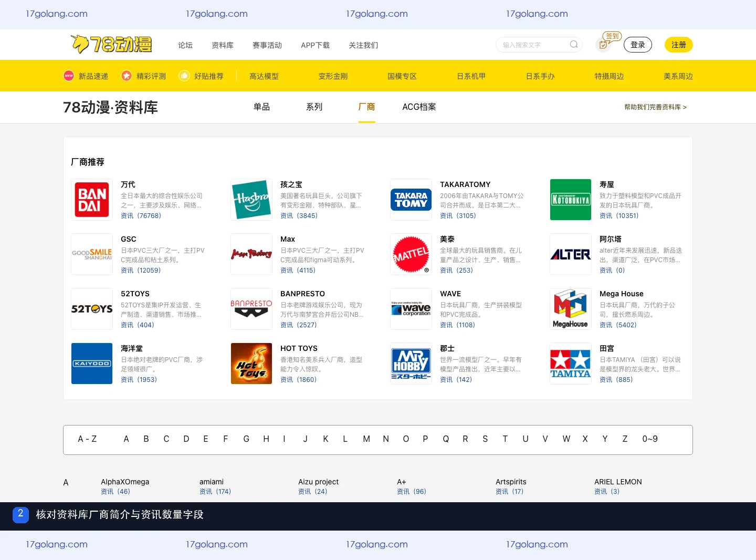Open the Hasbro logo thumbnail

[x=251, y=200]
